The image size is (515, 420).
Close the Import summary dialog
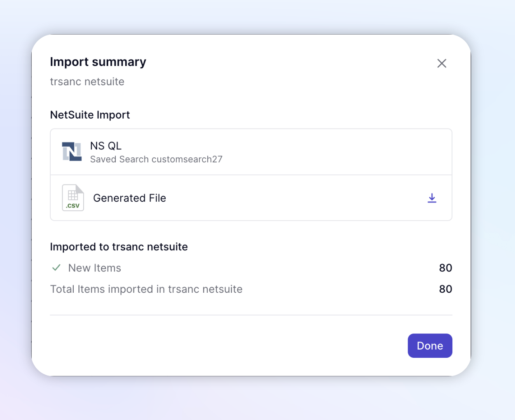coord(442,63)
